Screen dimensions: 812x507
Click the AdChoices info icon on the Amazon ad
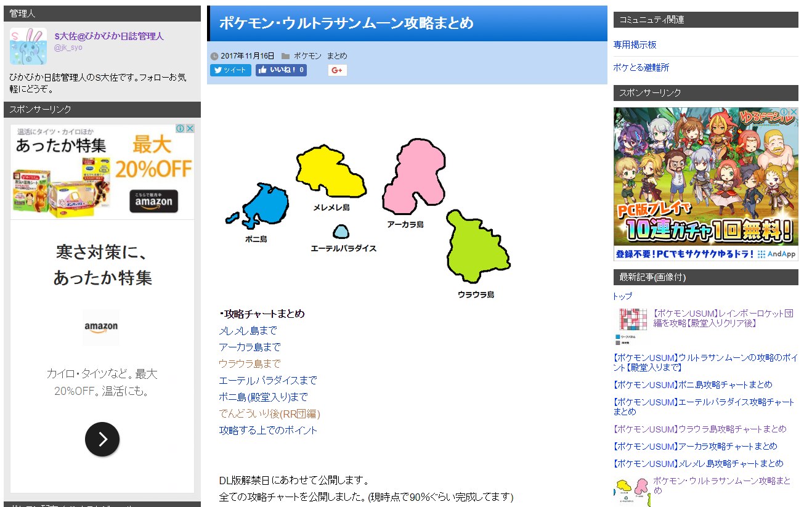click(x=181, y=129)
